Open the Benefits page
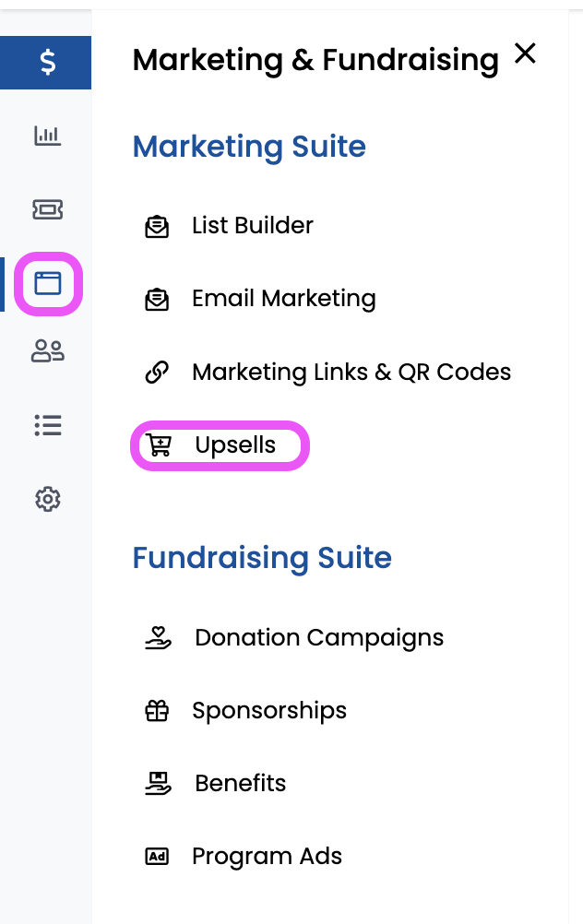 coord(240,784)
